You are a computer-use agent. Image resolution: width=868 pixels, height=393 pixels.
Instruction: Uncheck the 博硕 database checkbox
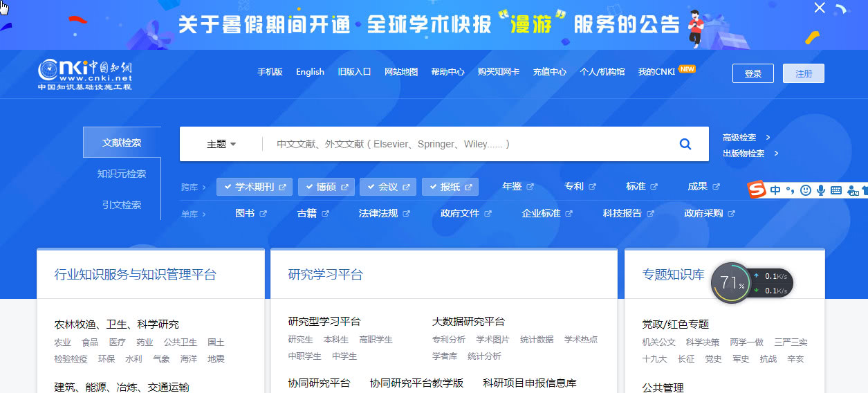click(310, 187)
